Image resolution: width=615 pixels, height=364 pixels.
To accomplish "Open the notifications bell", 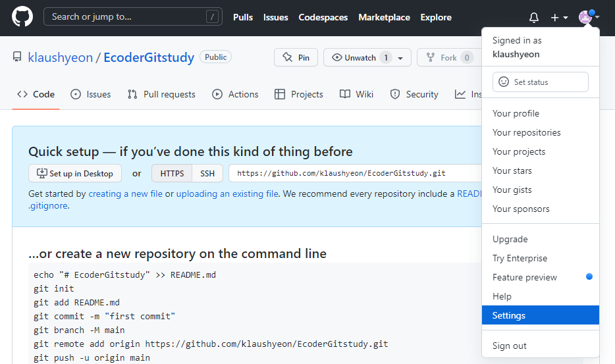I will click(x=534, y=18).
